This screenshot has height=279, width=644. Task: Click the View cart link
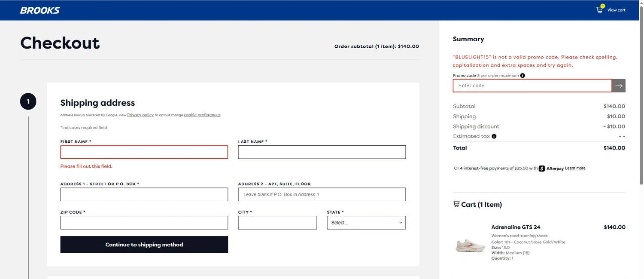click(x=616, y=10)
